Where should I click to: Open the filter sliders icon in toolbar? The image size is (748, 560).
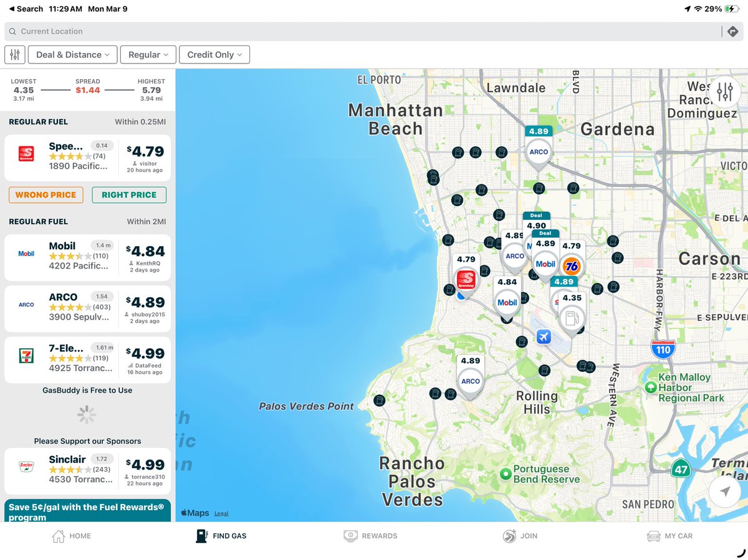click(x=14, y=55)
